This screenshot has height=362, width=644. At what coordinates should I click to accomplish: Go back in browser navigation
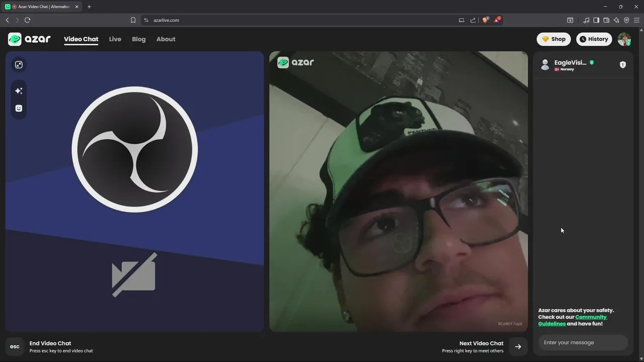(7, 20)
